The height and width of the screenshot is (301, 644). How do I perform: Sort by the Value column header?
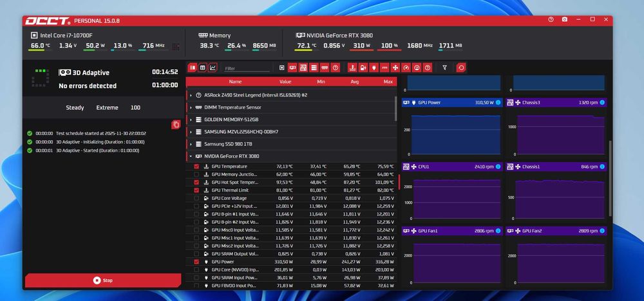coord(285,82)
